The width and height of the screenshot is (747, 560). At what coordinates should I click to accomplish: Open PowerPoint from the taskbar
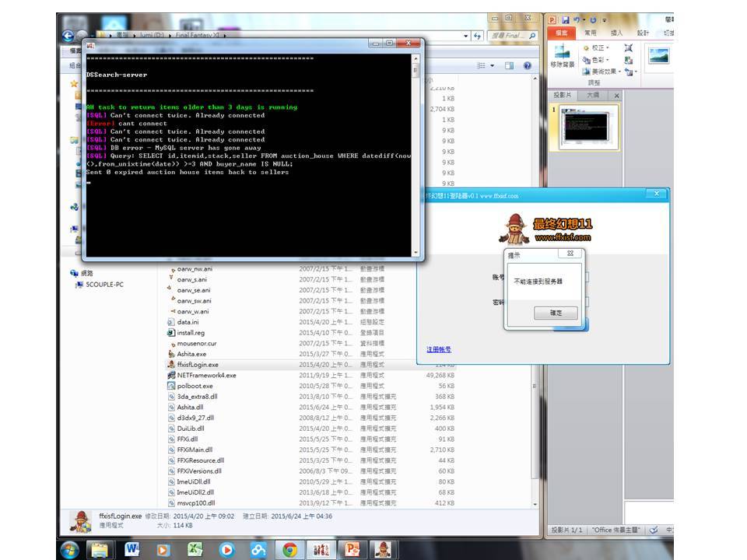[352, 550]
